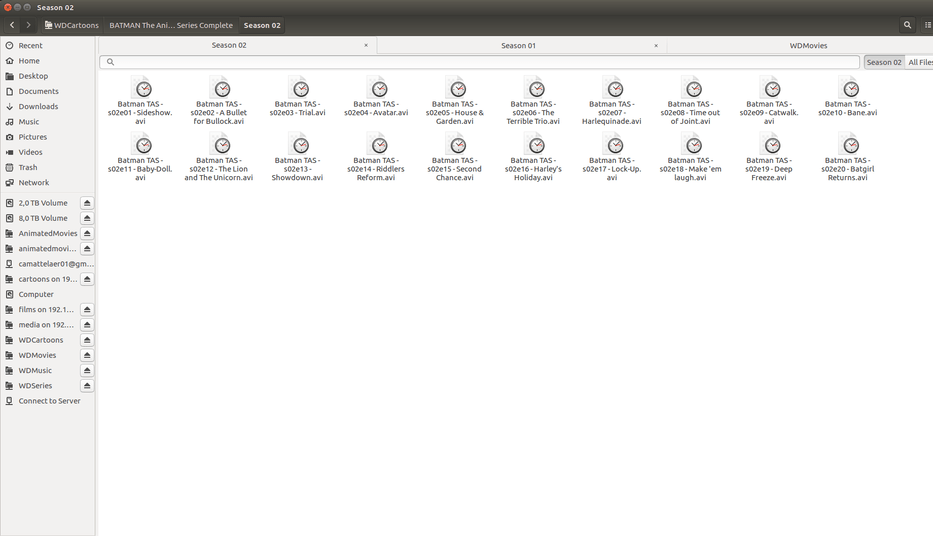Select the s02e13 - Showdown.avi icon
Image resolution: width=933 pixels, height=536 pixels.
click(298, 144)
